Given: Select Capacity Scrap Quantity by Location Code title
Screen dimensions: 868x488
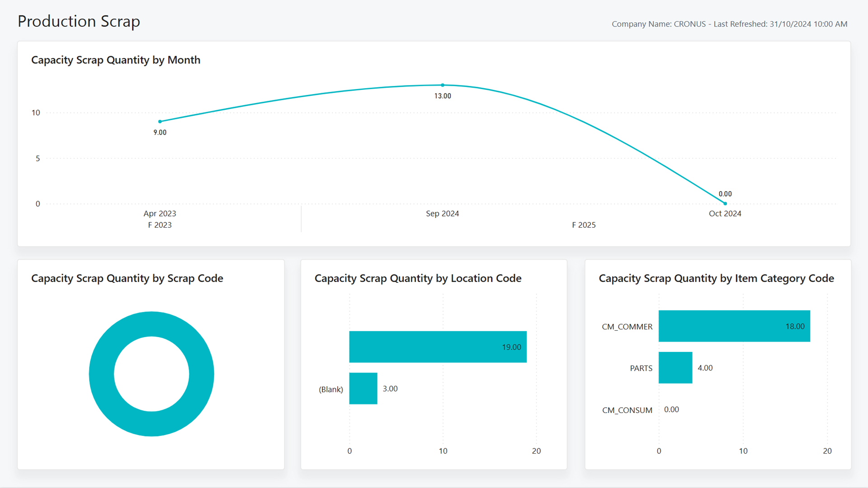Looking at the screenshot, I should tap(418, 278).
